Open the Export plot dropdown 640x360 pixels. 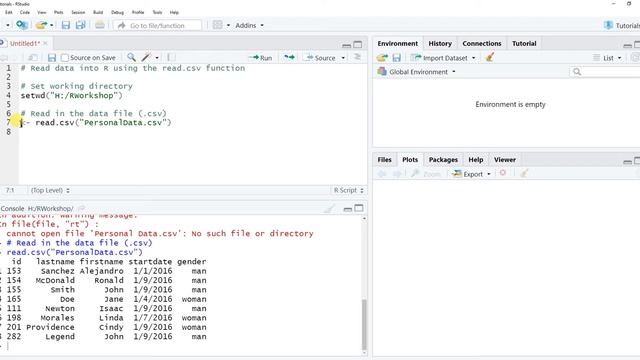pos(471,174)
